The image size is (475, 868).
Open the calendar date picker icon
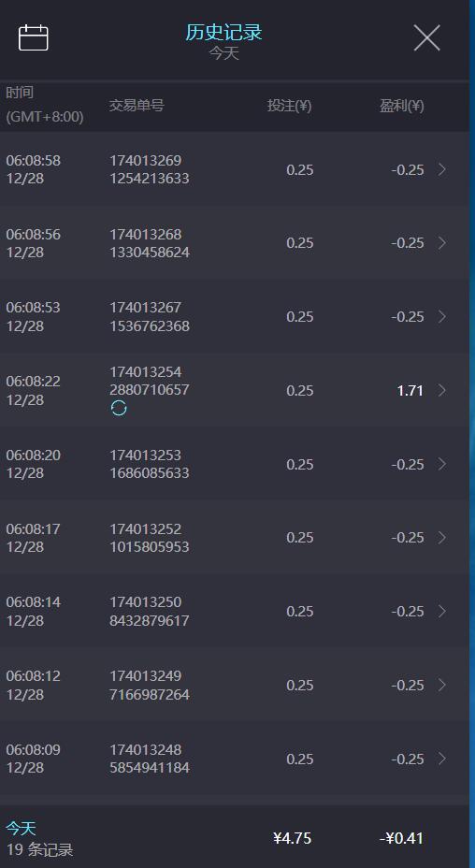click(34, 38)
